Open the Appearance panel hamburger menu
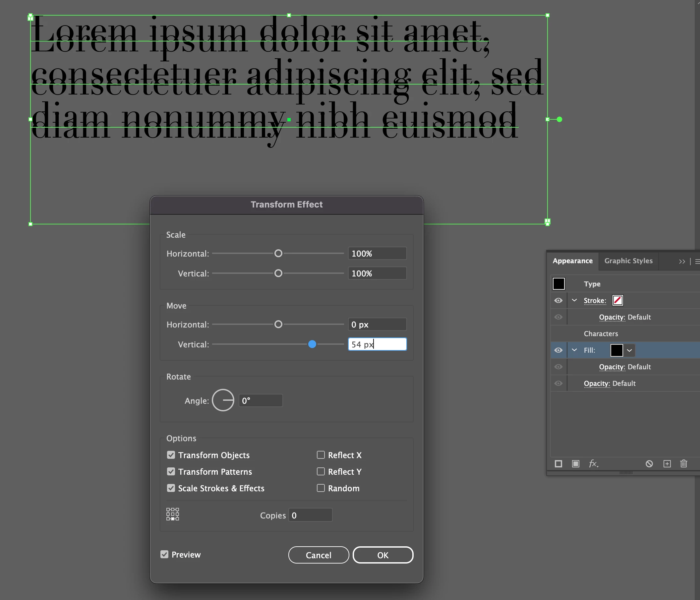The height and width of the screenshot is (600, 700). [x=697, y=262]
